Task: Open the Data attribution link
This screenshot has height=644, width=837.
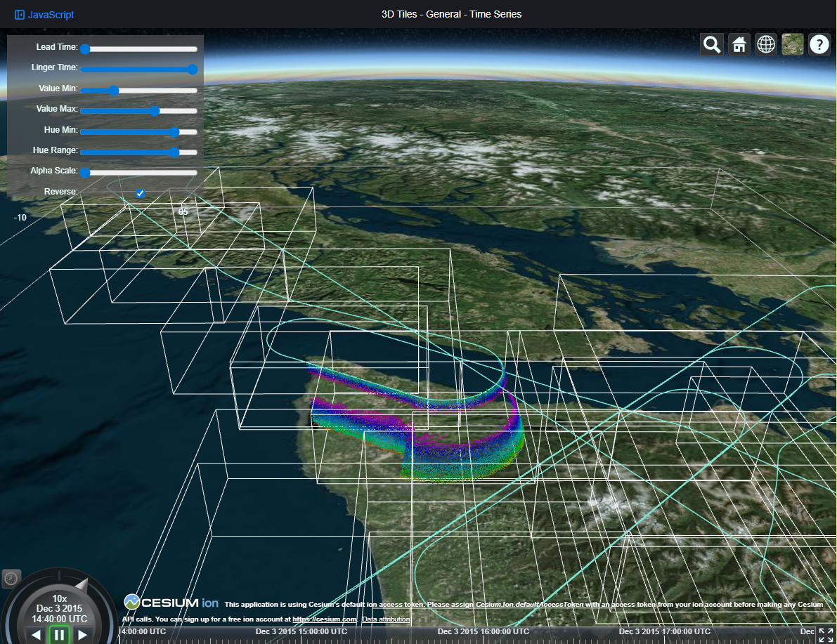Action: 386,619
